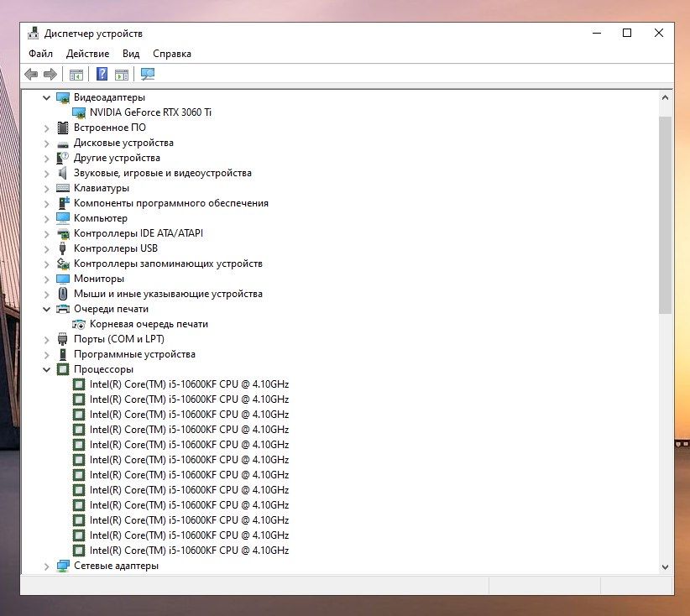
Task: Click the Forward arrow toolbar icon
Action: 50,74
